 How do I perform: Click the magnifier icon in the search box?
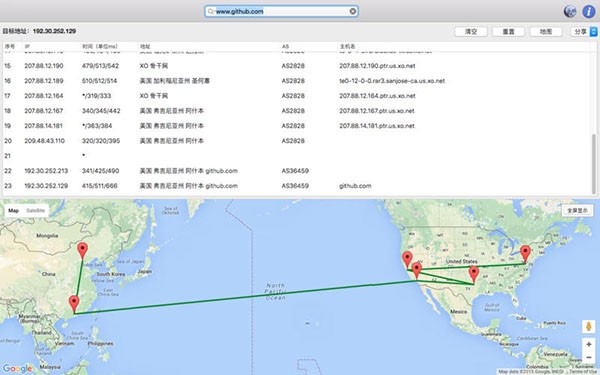click(x=210, y=11)
